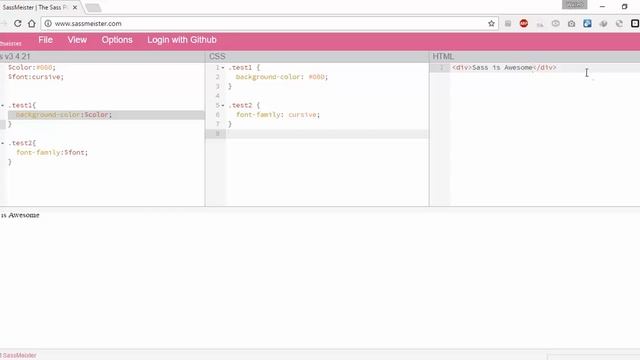
Task: Close the SassMeister browser tab
Action: coord(75,7)
